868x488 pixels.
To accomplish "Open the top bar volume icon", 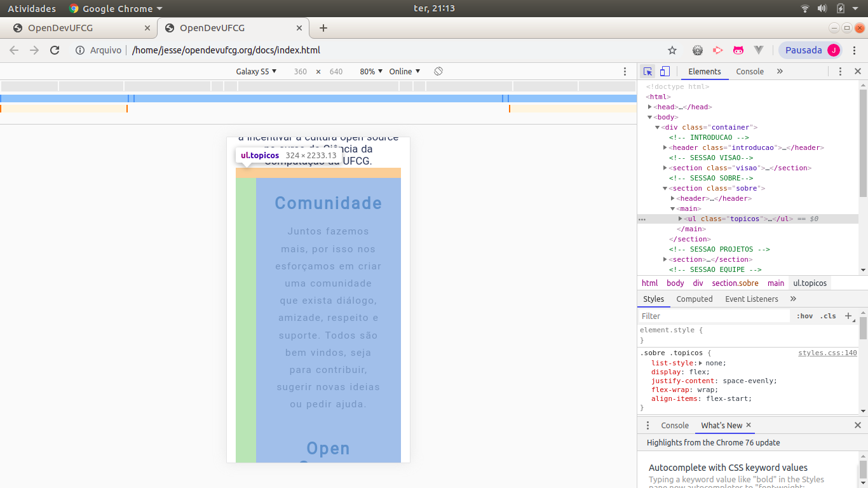I will 822,9.
